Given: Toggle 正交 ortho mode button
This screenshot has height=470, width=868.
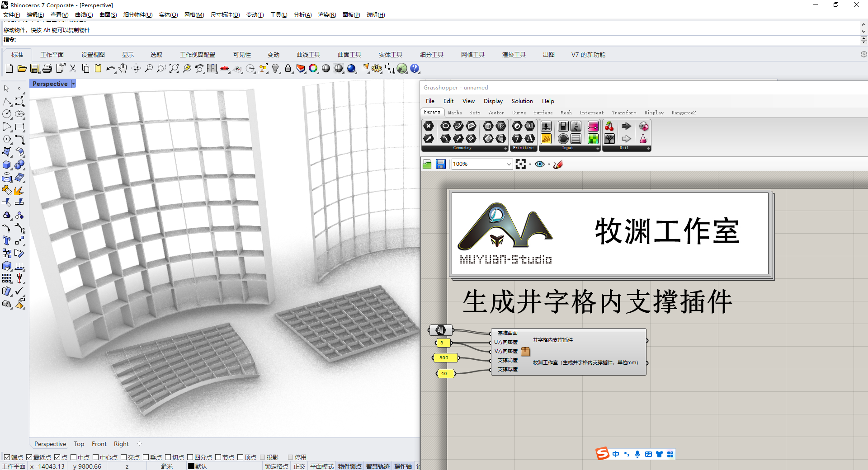Looking at the screenshot, I should 299,466.
